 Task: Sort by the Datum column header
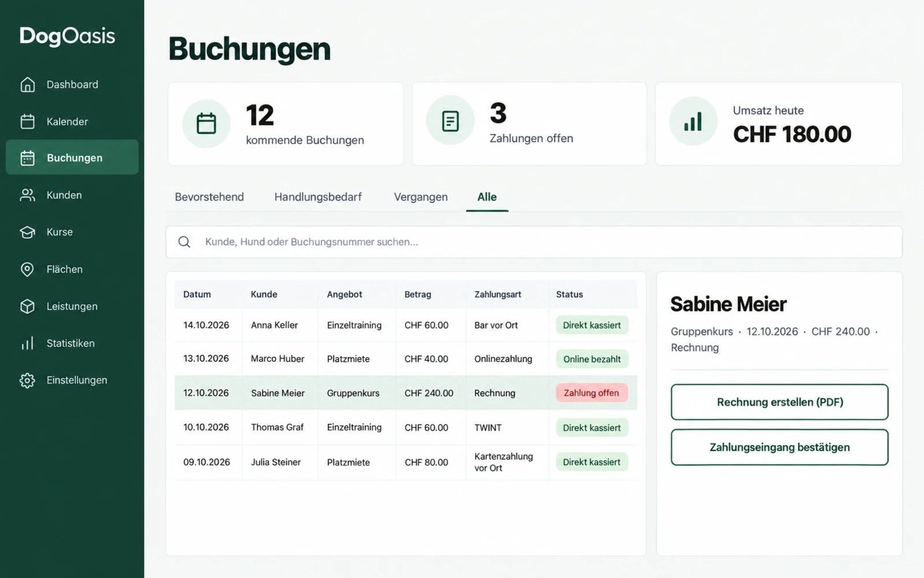[197, 294]
